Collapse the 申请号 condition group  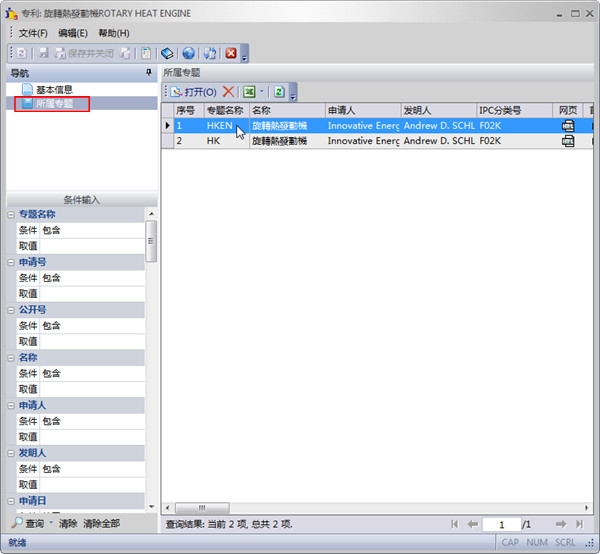(x=11, y=262)
